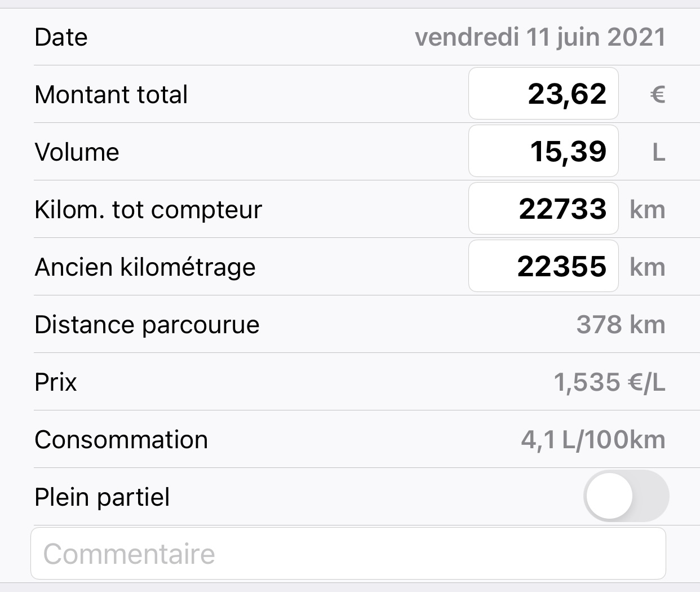Click the Plein partiel label text
Screen dimensions: 700x592
coord(102,497)
